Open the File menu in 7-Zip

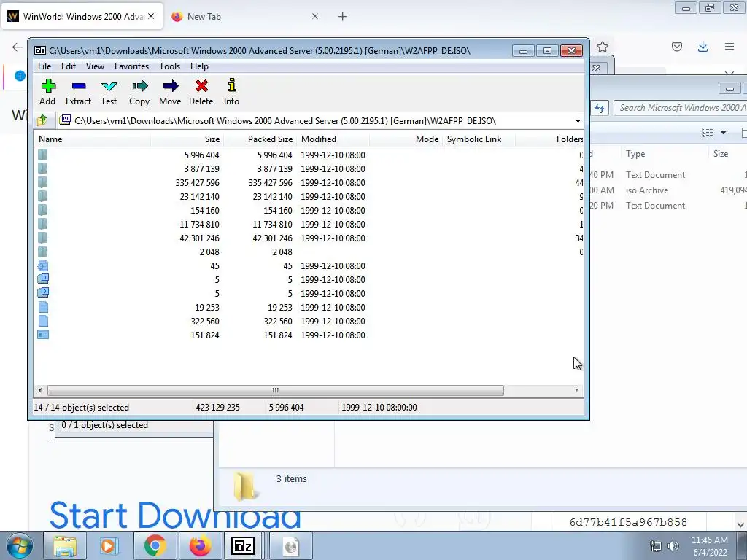click(44, 66)
